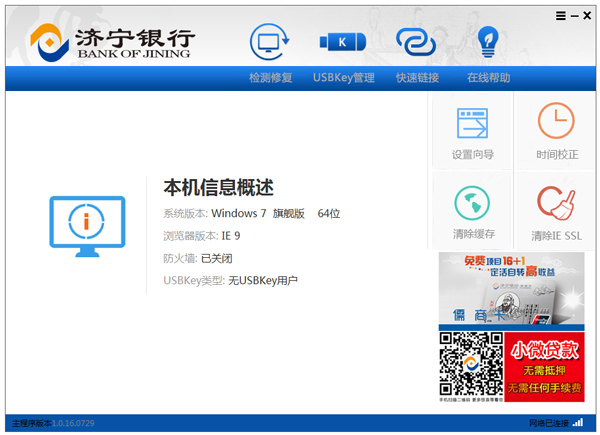Image resolution: width=600 pixels, height=435 pixels.
Task: Open the hamburger menu in title bar
Action: coord(559,15)
